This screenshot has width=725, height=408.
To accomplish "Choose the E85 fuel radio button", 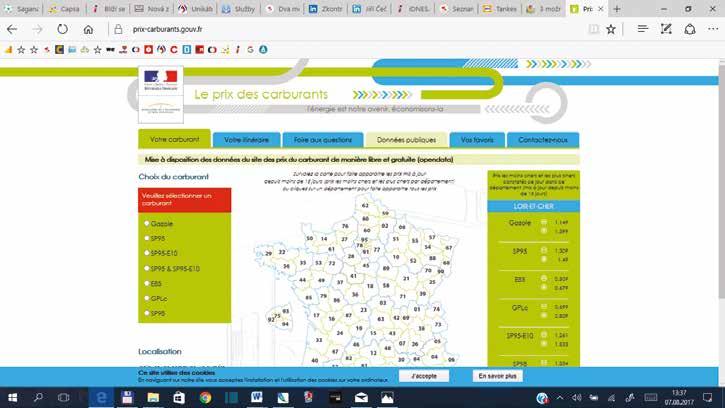I will point(147,284).
